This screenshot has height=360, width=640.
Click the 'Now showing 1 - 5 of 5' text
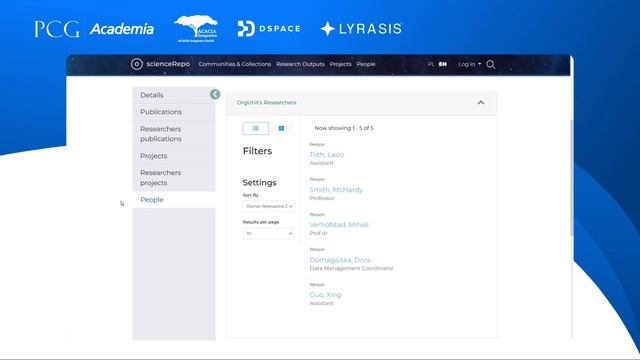344,128
